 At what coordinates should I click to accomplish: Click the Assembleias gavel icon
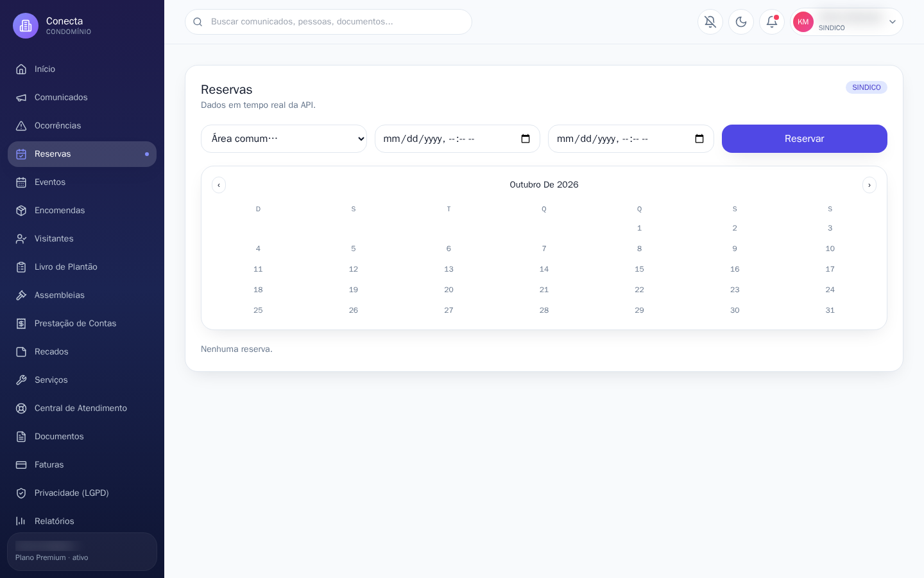tap(21, 295)
